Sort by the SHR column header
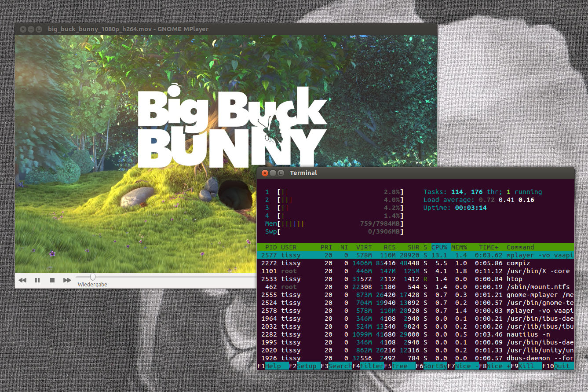This screenshot has height=392, width=588. click(413, 247)
